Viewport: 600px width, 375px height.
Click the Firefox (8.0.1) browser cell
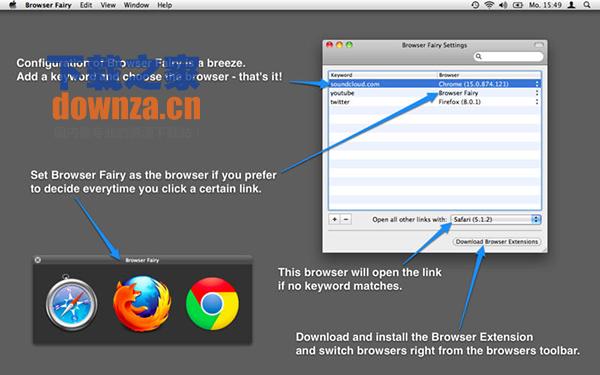click(460, 102)
